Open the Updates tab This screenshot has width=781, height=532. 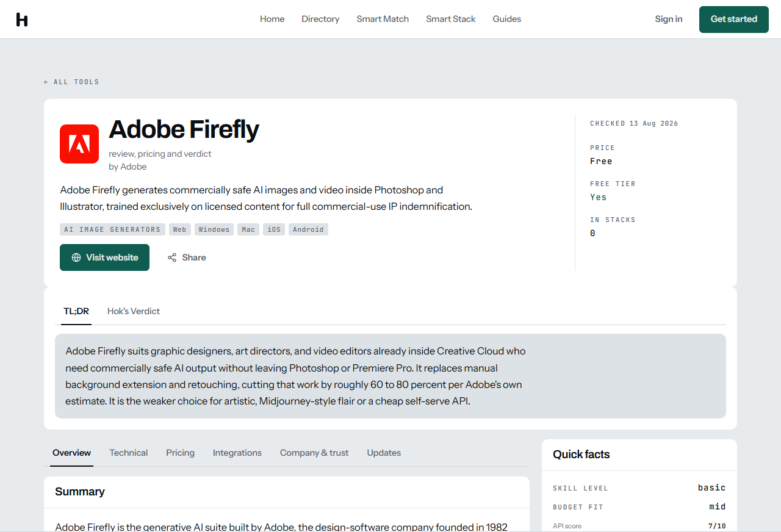(x=384, y=453)
